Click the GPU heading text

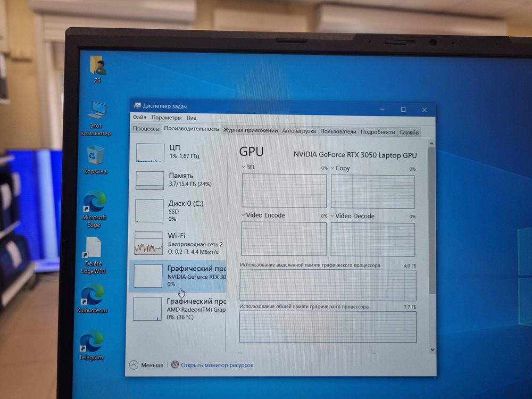pos(252,151)
